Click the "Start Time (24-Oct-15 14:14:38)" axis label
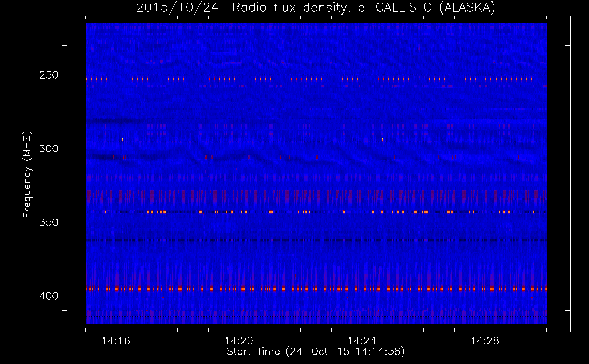Viewport: 589px width, 364px height. click(x=316, y=352)
